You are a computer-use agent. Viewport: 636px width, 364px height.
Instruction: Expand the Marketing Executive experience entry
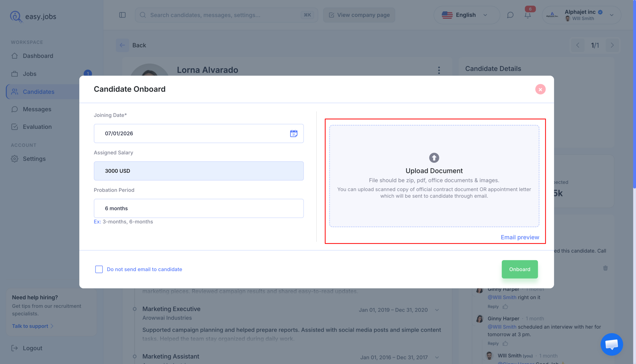(x=437, y=310)
